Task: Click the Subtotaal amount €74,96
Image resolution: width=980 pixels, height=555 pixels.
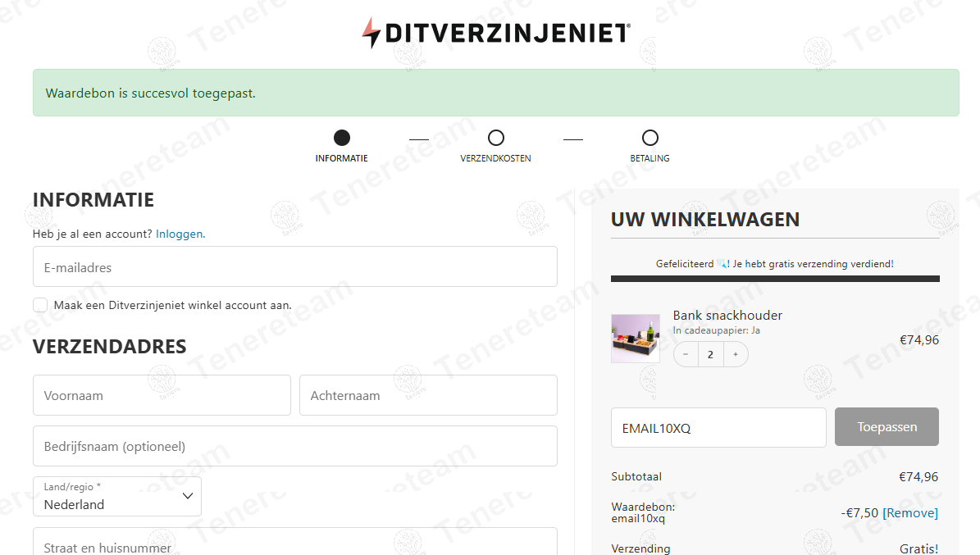Action: tap(918, 477)
